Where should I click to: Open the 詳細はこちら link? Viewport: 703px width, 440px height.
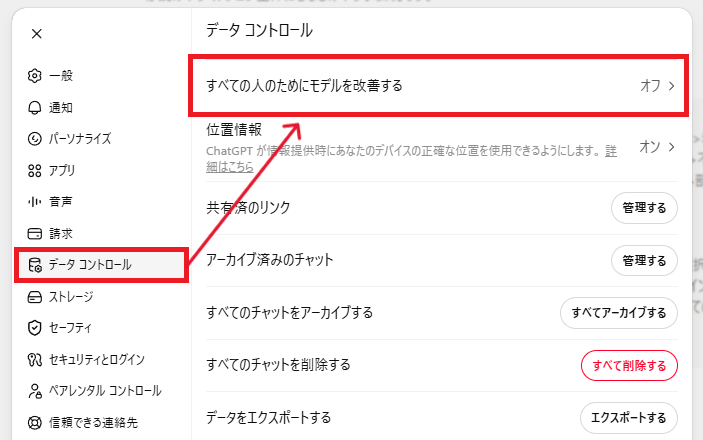coord(230,167)
